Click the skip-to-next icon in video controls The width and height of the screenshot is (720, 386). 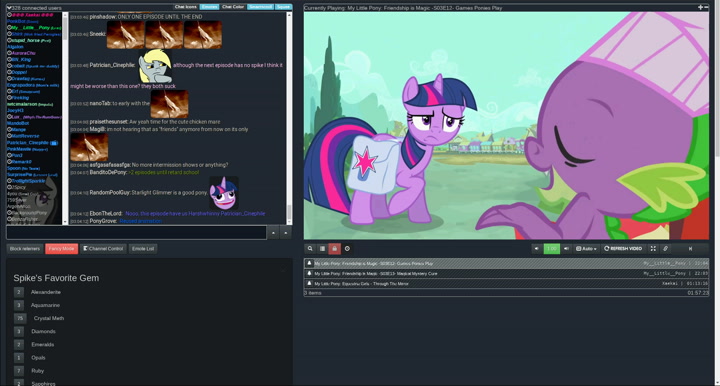690,249
